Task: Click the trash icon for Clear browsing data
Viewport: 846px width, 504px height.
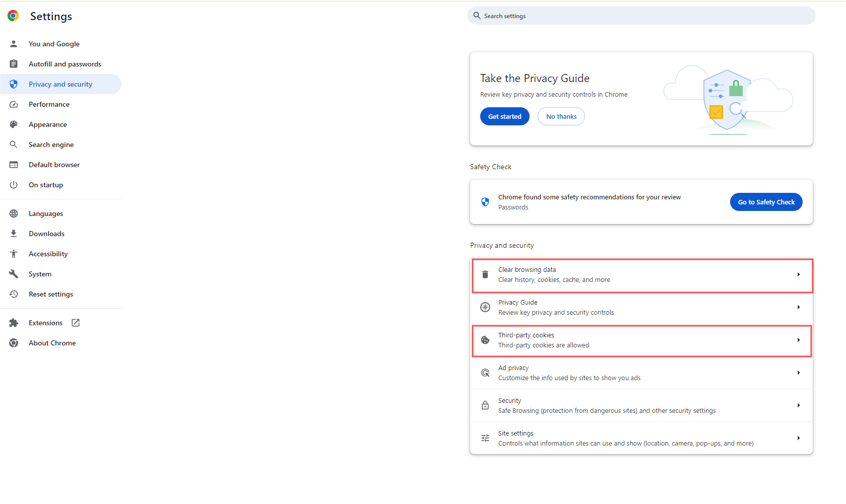Action: tap(485, 274)
